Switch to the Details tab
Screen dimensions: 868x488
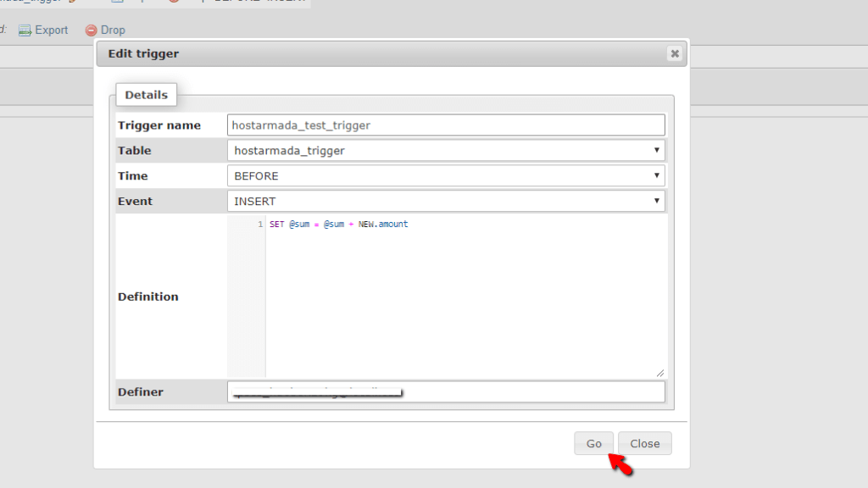click(x=146, y=94)
